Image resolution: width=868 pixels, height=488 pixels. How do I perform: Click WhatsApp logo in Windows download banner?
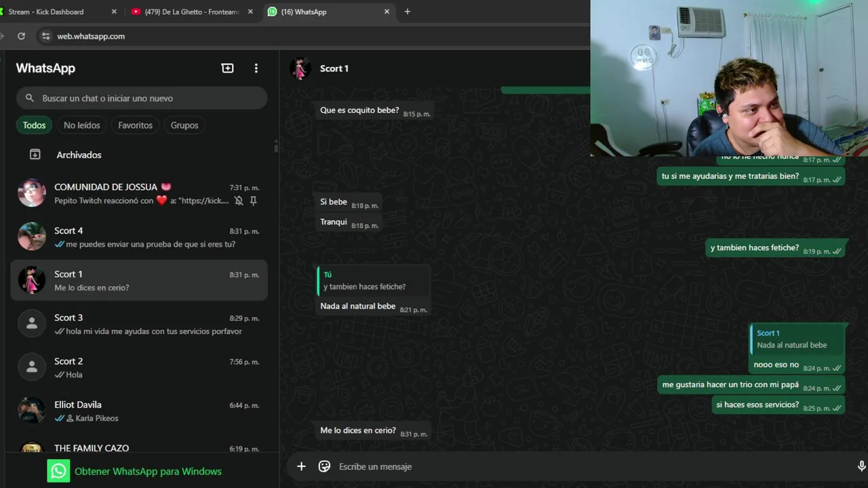click(x=58, y=471)
